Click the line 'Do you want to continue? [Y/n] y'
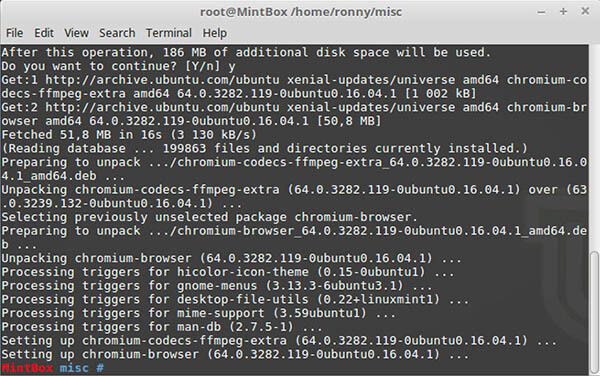 coord(118,66)
